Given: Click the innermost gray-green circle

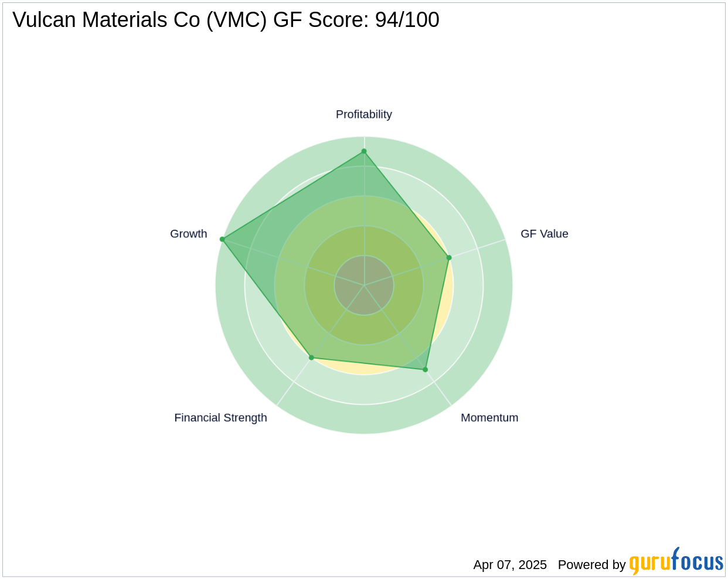Looking at the screenshot, I should (x=364, y=285).
